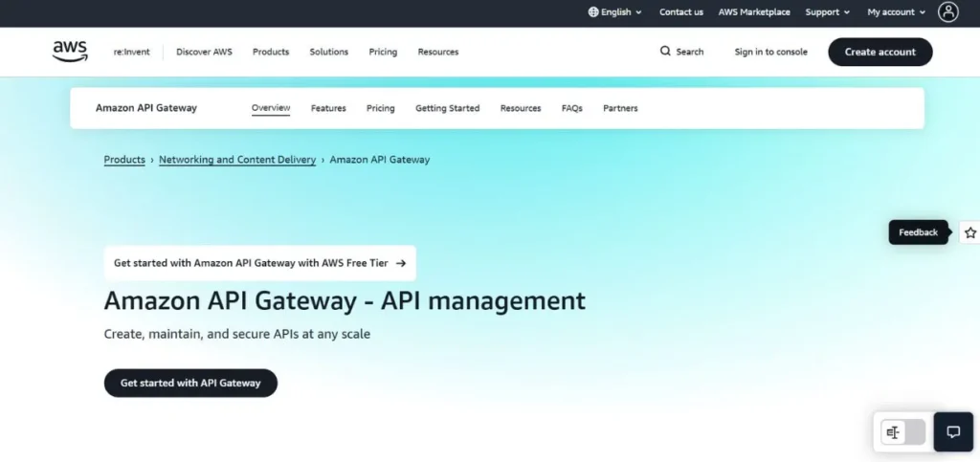980x462 pixels.
Task: Click the AWS logo
Action: pos(70,52)
